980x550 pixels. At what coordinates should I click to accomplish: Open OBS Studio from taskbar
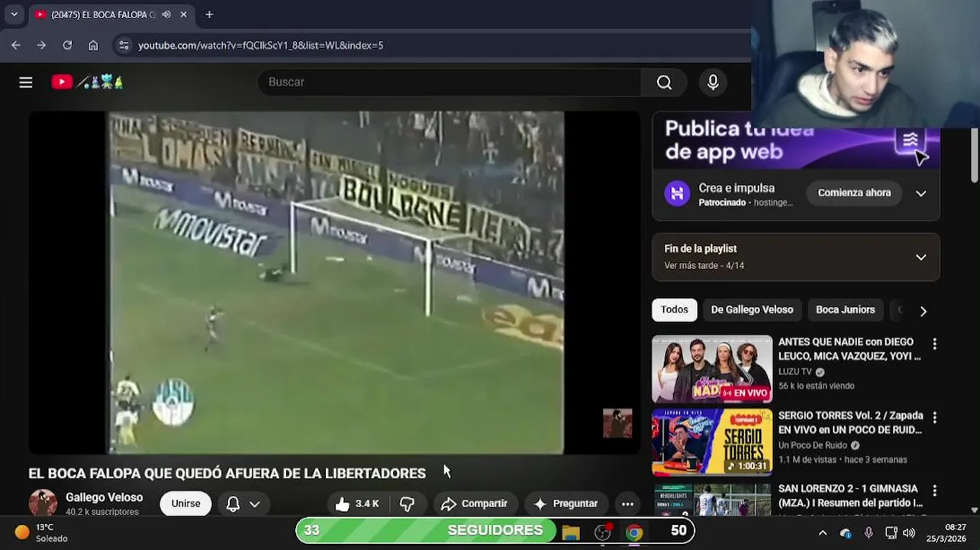click(x=603, y=532)
